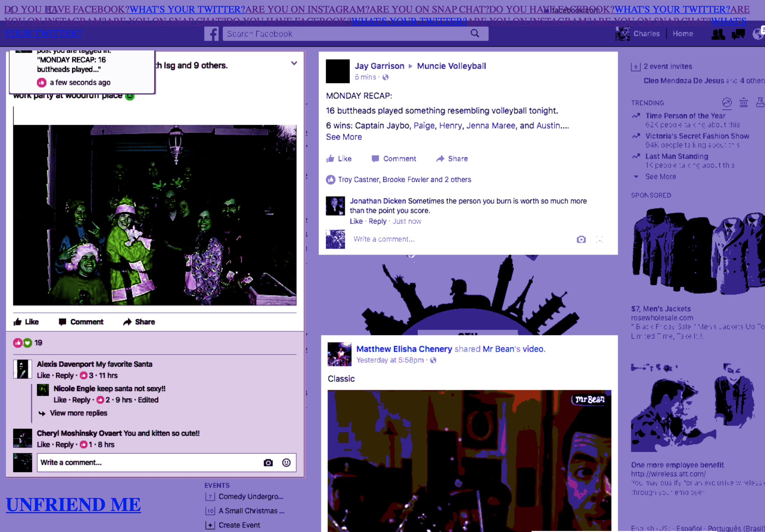Click the UNFRIEND ME link
Screen dimensions: 765x532
click(x=73, y=505)
